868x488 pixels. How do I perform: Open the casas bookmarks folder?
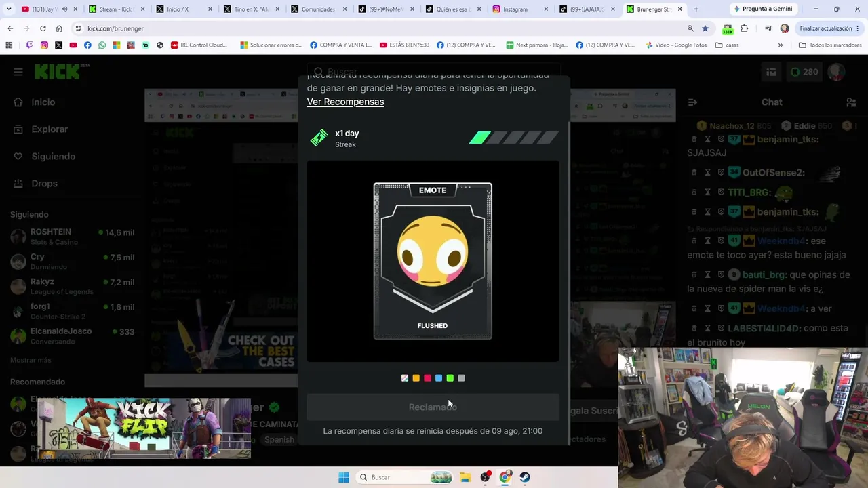click(727, 45)
